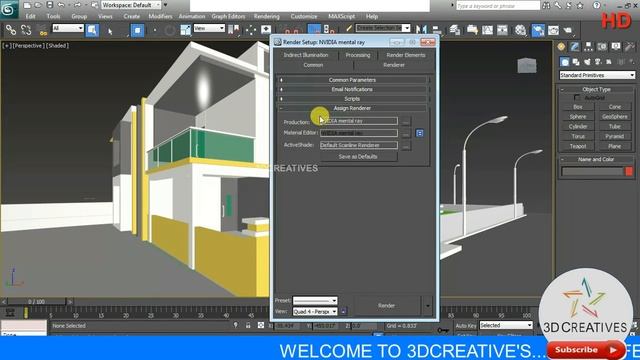Switch to the Renderer tab

[x=394, y=65]
